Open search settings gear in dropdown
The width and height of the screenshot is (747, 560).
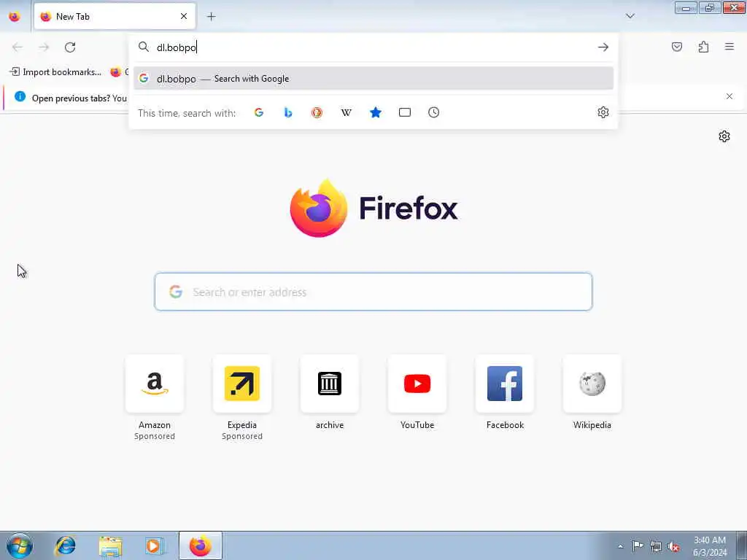pyautogui.click(x=603, y=112)
